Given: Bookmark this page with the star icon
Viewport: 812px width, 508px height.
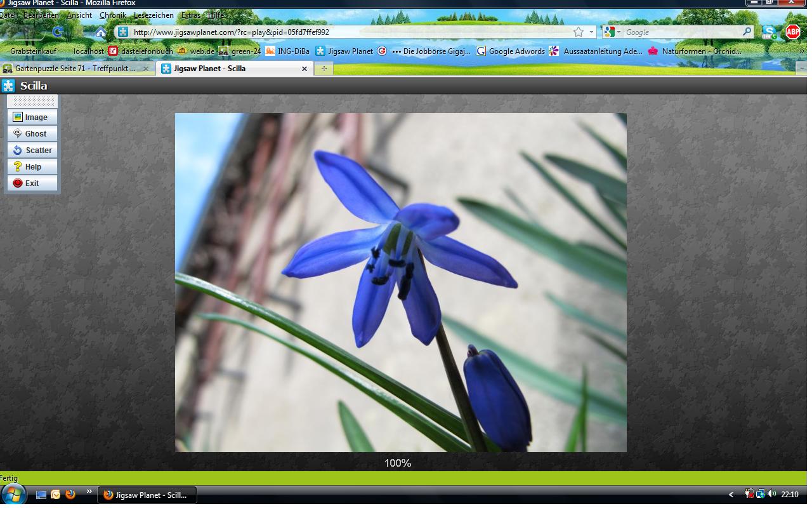Looking at the screenshot, I should coord(578,32).
